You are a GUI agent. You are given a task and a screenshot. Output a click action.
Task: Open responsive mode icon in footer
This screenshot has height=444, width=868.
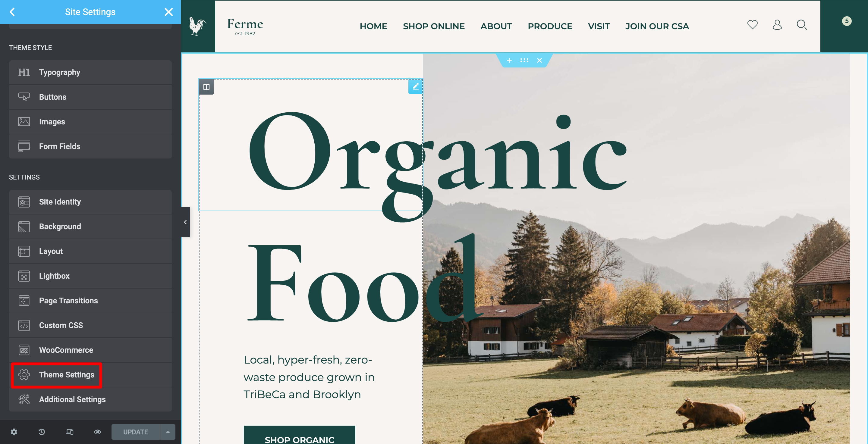tap(70, 432)
